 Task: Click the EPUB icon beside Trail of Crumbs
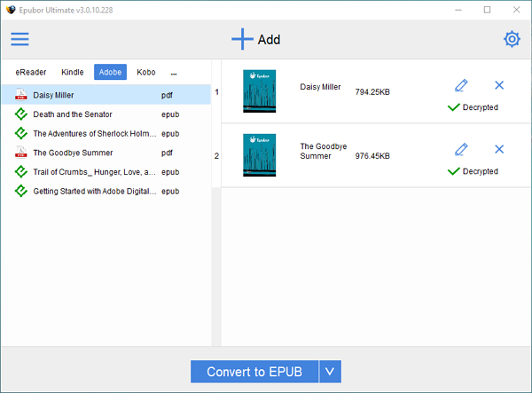21,172
